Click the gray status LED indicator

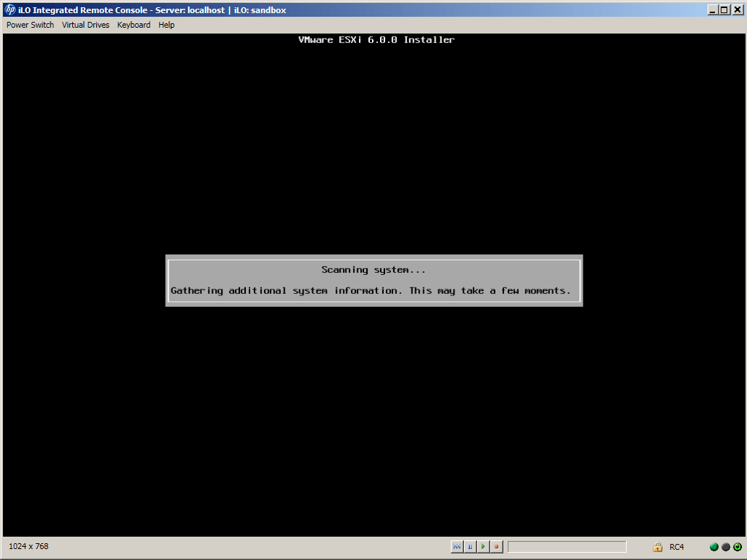click(x=726, y=547)
